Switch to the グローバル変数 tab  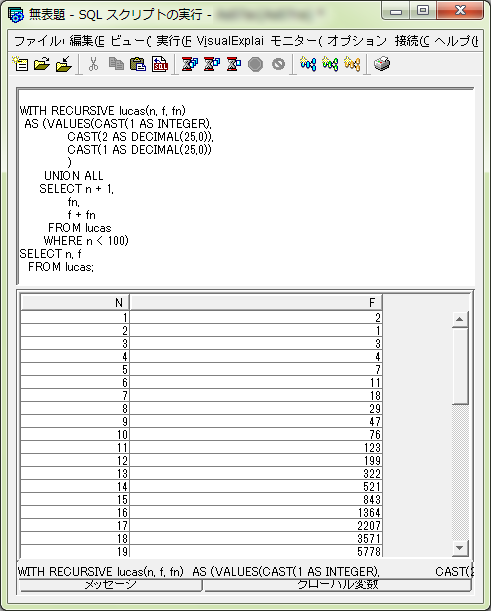coord(337,584)
